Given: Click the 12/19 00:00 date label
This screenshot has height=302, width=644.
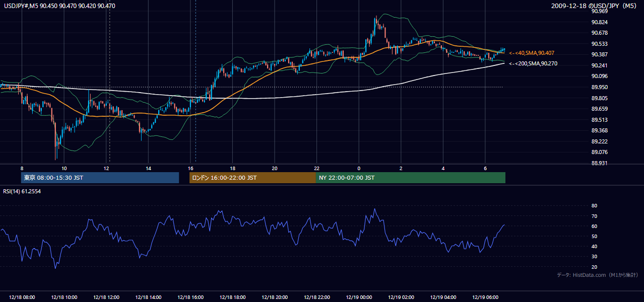Looking at the screenshot, I should (x=359, y=297).
